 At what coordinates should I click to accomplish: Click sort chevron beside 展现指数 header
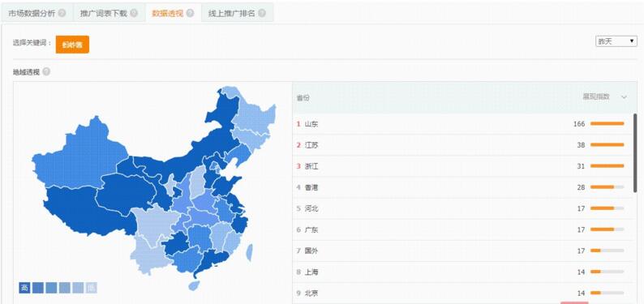pos(625,97)
